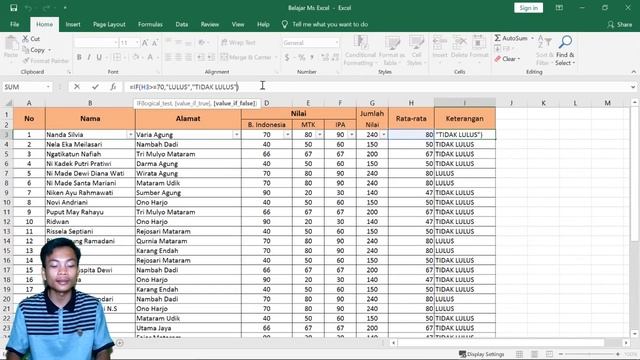Click the Undo arrow in quick access toolbar
640x360 pixels.
click(x=28, y=8)
